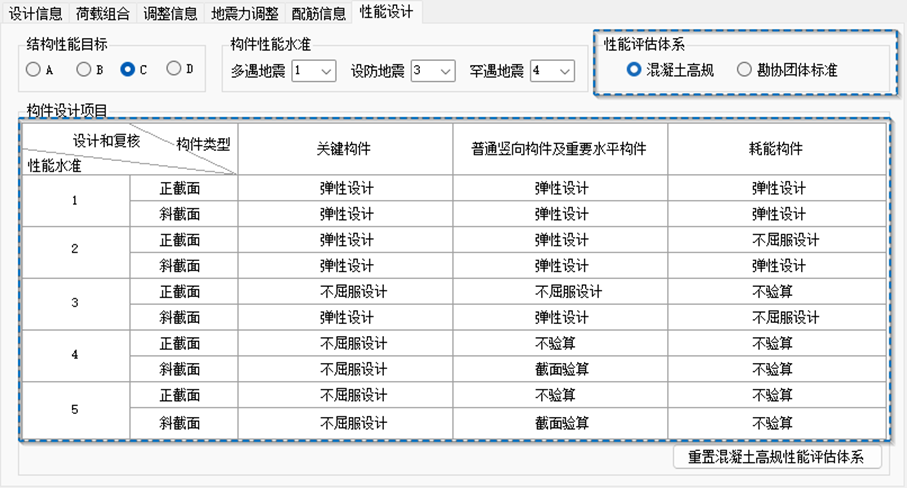Select level 2 正截面 耗能构件 不屈服设计 cell
The image size is (907, 488).
(777, 240)
